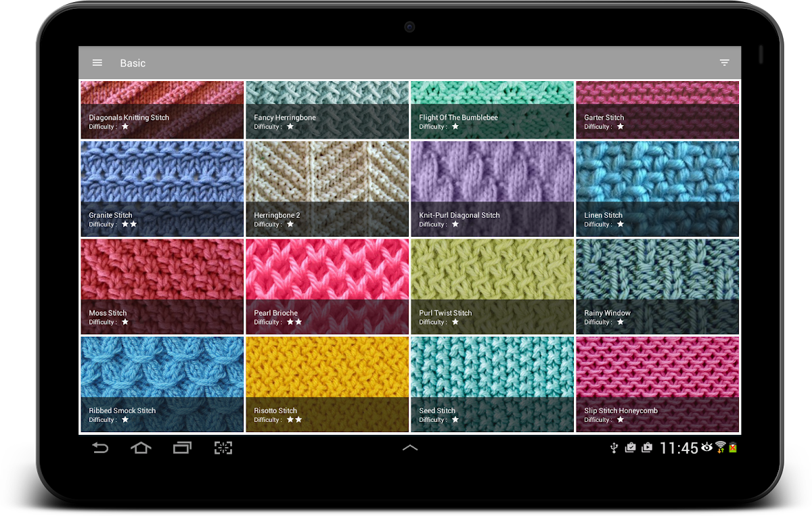Image resolution: width=812 pixels, height=516 pixels.
Task: Open the Rainy Window stitch
Action: click(x=657, y=286)
